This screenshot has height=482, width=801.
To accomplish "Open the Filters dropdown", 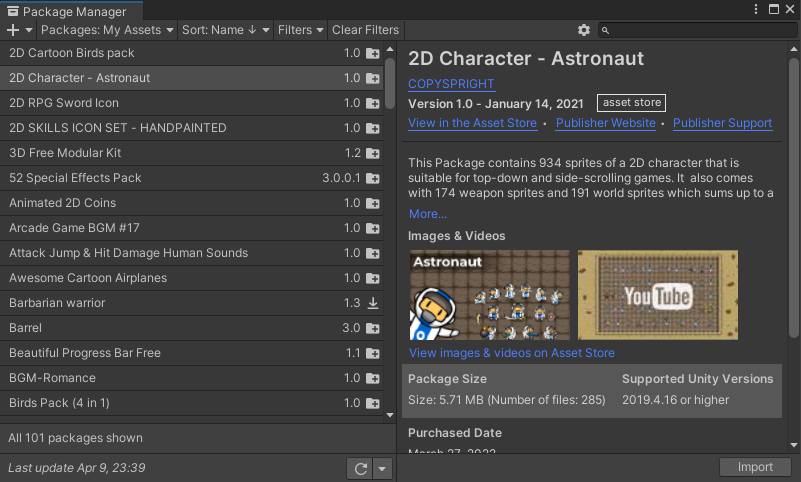I will point(300,30).
